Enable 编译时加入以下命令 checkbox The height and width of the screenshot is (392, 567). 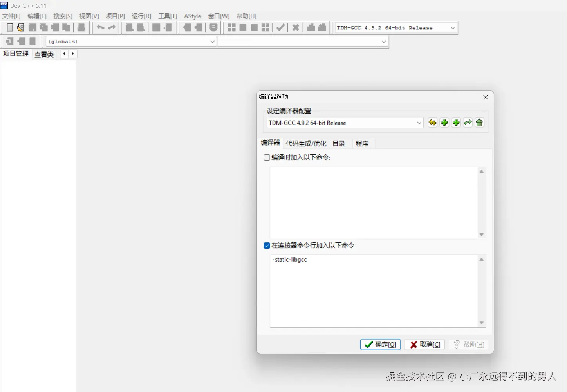coord(267,157)
